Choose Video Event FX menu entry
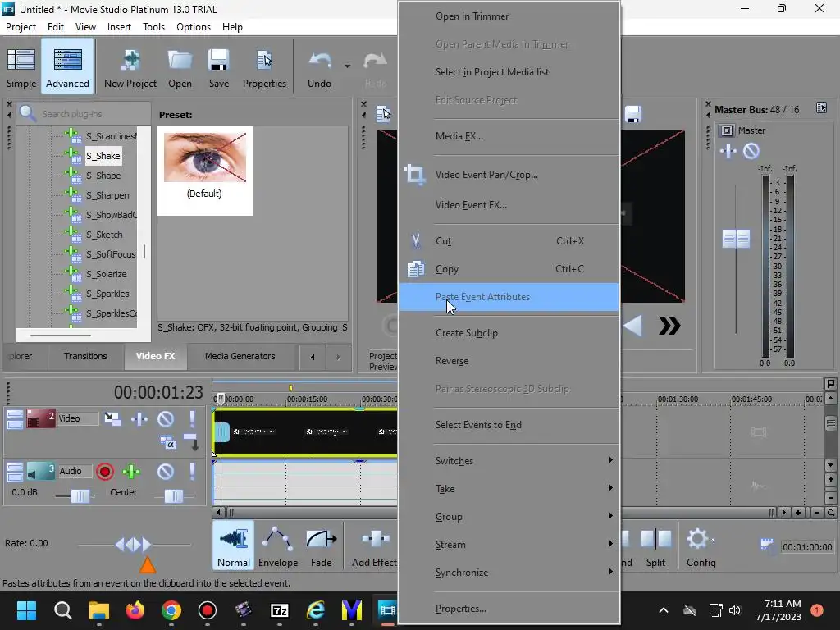 509,204
